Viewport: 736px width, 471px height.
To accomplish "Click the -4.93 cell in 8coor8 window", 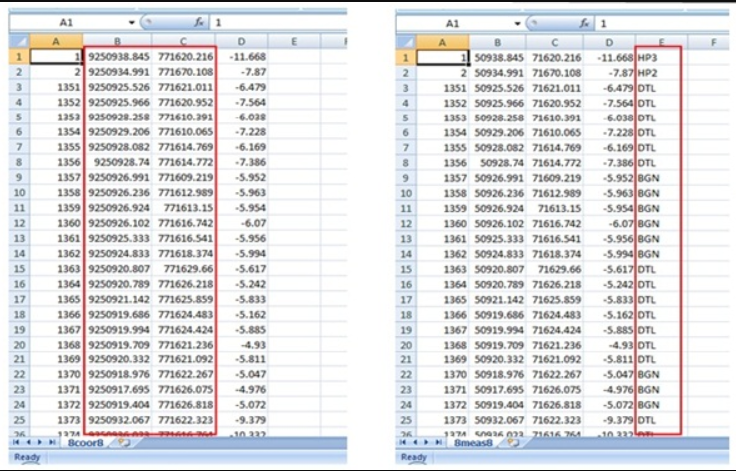I will [x=242, y=345].
